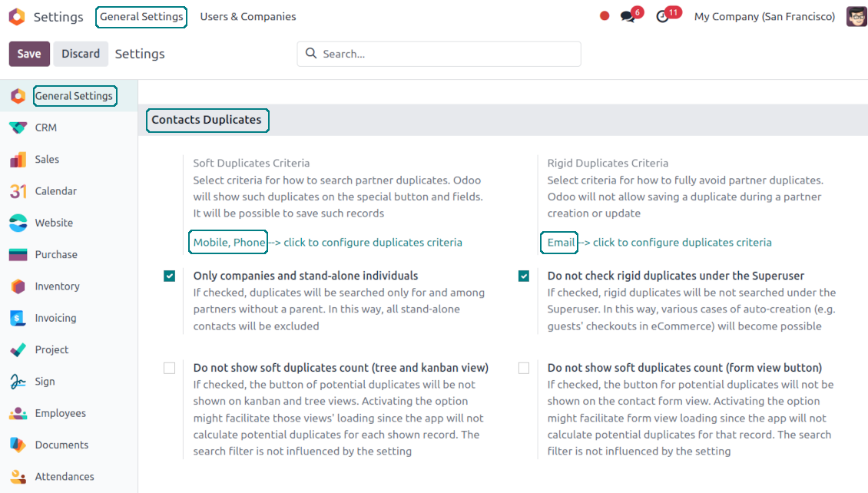Open Users & Companies menu
The width and height of the screenshot is (868, 493).
click(248, 17)
